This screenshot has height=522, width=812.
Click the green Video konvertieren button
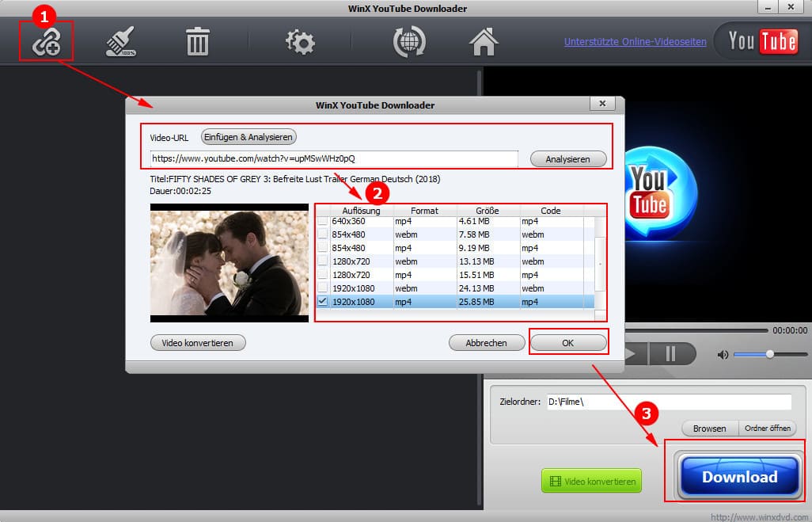coord(591,481)
